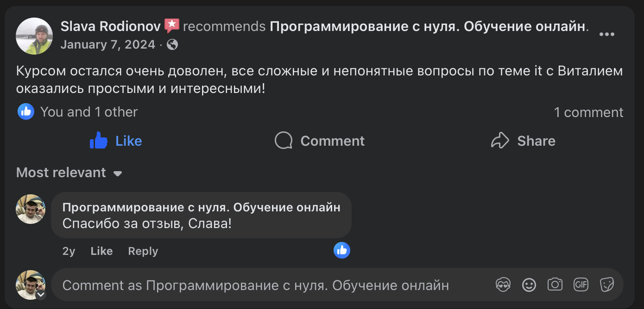The image size is (644, 309).
Task: Visit Slava Rodionov's profile
Action: pyautogui.click(x=110, y=26)
